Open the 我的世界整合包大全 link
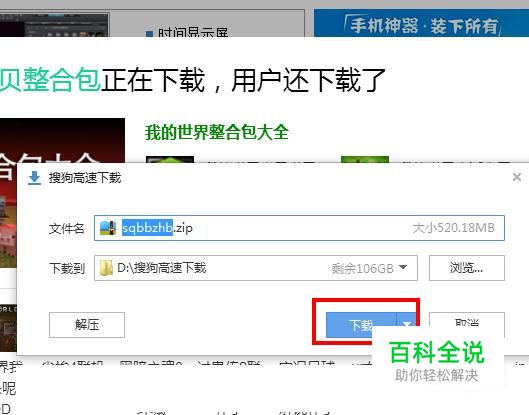This screenshot has width=529, height=415. coord(217,132)
